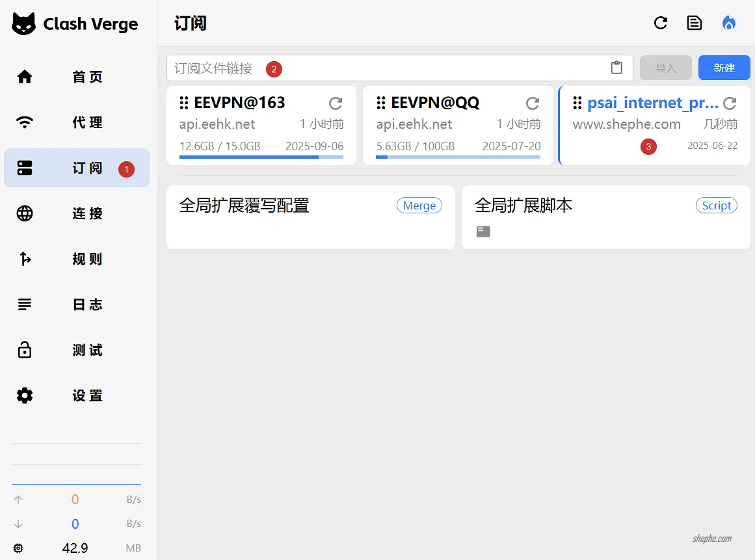Click the Clash Verge cat logo
This screenshot has width=755, height=560.
pos(24,24)
